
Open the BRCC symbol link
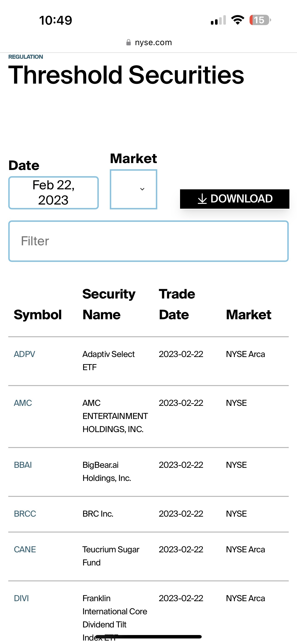pyautogui.click(x=25, y=513)
